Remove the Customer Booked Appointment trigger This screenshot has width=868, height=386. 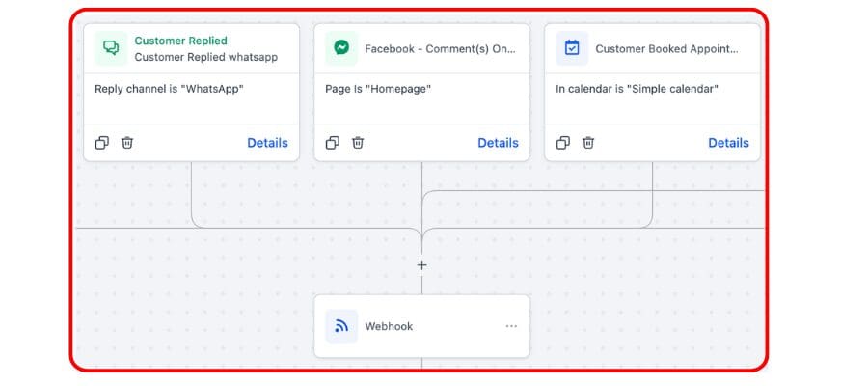[588, 143]
